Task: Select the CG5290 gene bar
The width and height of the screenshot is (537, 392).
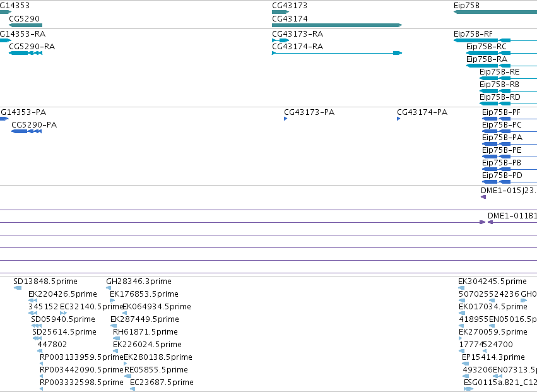Action: tap(25, 25)
